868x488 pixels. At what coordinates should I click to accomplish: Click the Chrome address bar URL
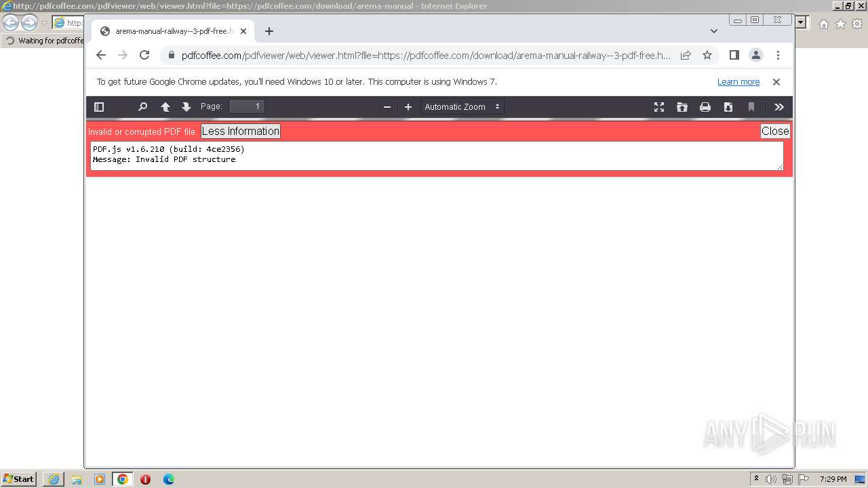click(x=427, y=56)
